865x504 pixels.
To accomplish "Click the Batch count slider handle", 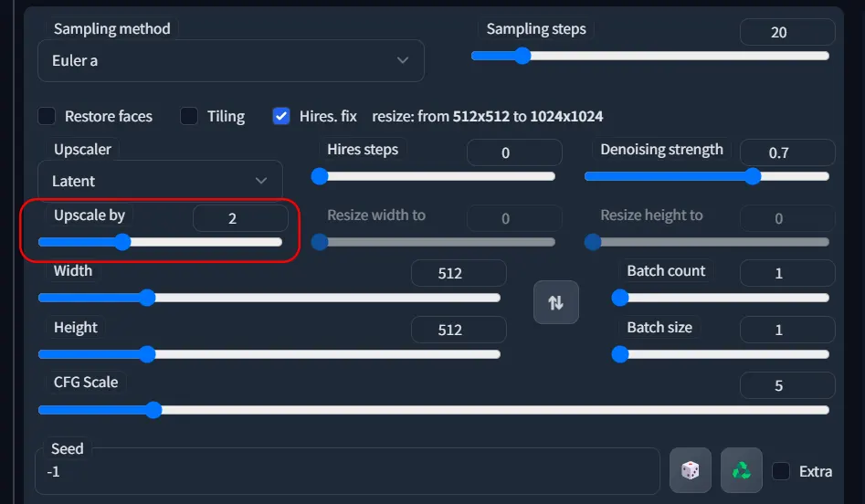I will click(x=620, y=298).
